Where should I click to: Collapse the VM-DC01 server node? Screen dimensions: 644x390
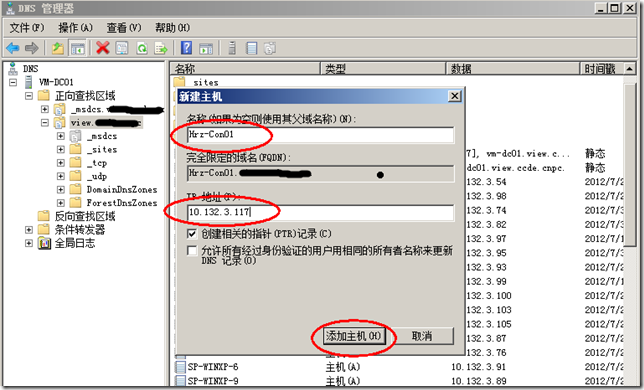(13, 82)
